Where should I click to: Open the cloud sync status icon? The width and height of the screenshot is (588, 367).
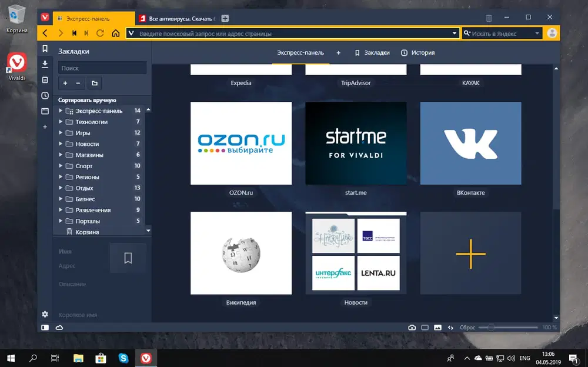pos(59,328)
